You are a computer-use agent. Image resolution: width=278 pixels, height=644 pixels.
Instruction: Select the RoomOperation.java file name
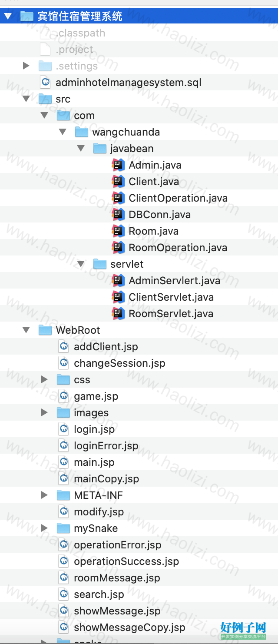click(178, 248)
